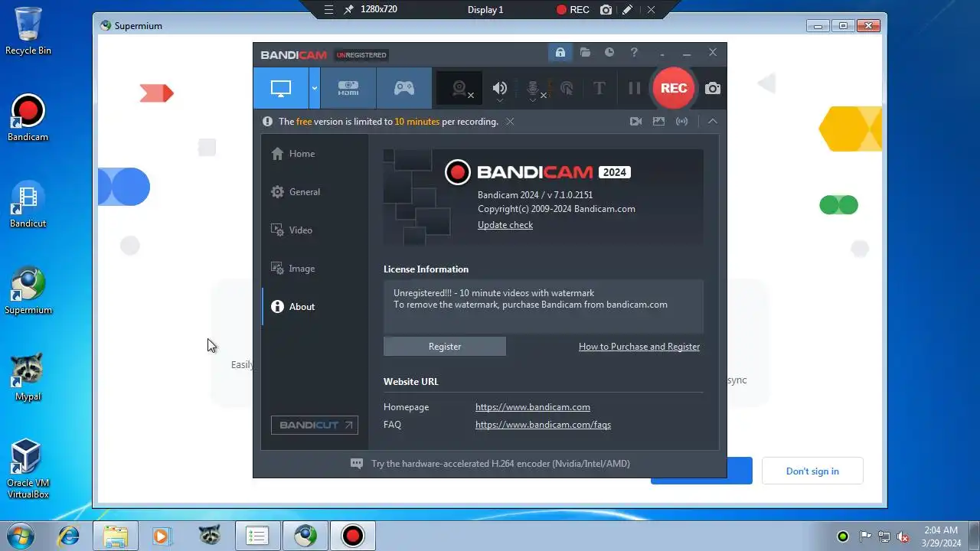Open Bandicam help question mark
This screenshot has height=551, width=980.
[634, 53]
